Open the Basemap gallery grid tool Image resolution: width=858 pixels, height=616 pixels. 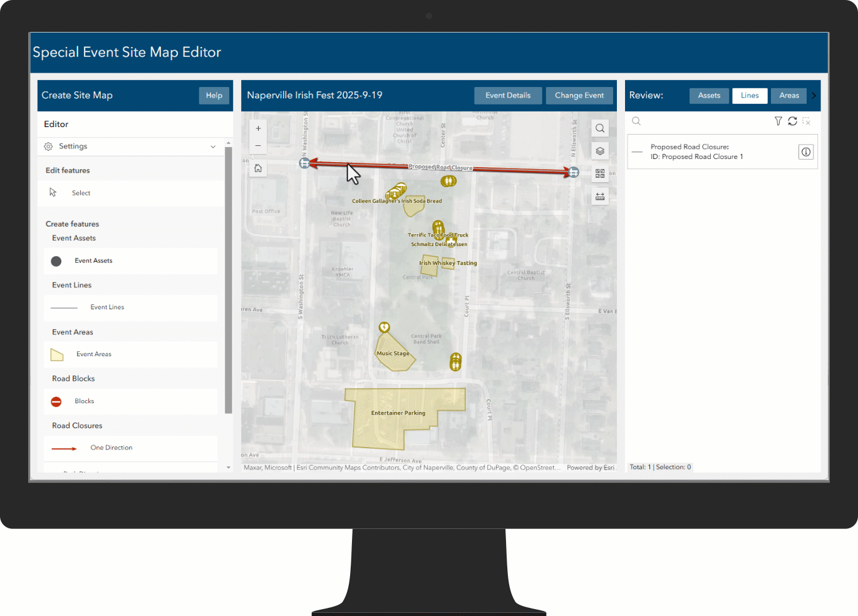599,173
